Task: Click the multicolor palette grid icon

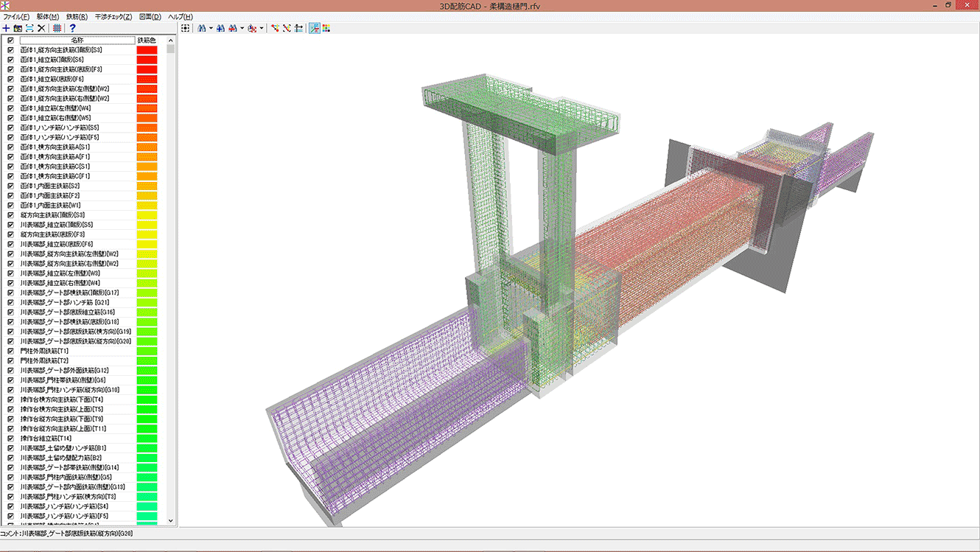Action: [326, 28]
